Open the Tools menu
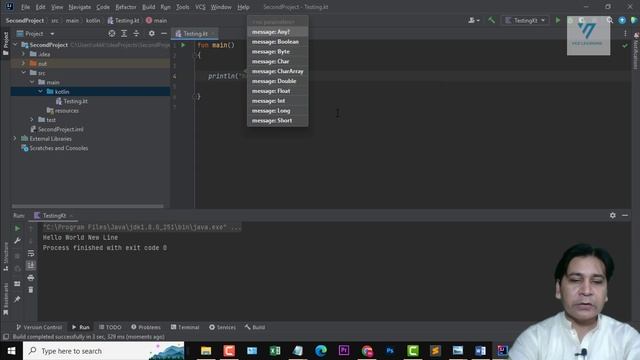 tap(182, 7)
